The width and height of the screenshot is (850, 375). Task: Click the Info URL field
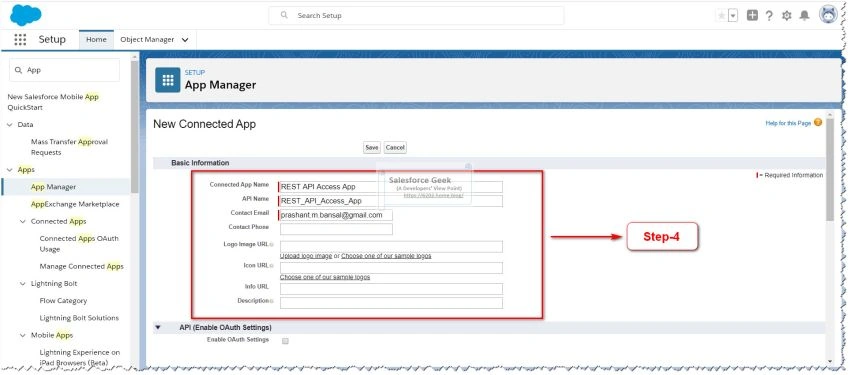pos(391,289)
